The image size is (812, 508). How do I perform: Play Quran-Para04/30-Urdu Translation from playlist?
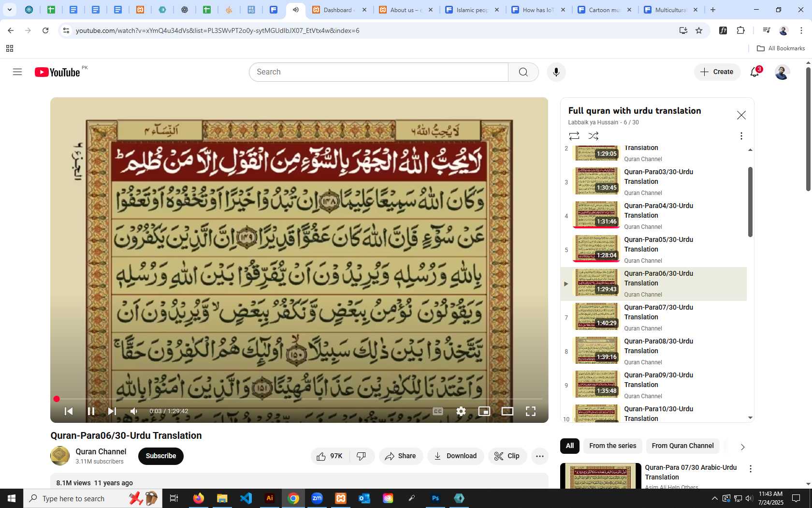pyautogui.click(x=653, y=216)
